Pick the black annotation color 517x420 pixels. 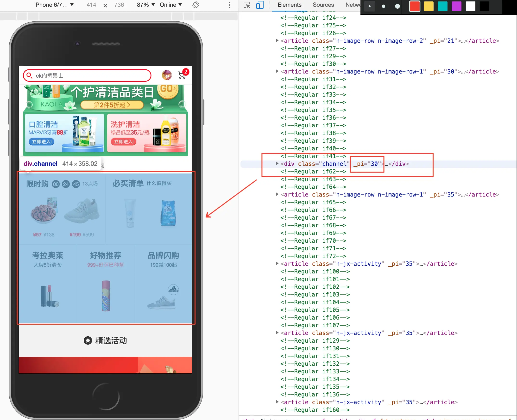(485, 6)
